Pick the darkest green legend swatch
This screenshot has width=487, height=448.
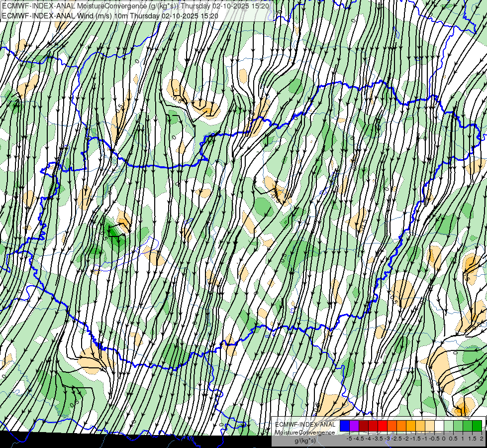click(x=477, y=426)
